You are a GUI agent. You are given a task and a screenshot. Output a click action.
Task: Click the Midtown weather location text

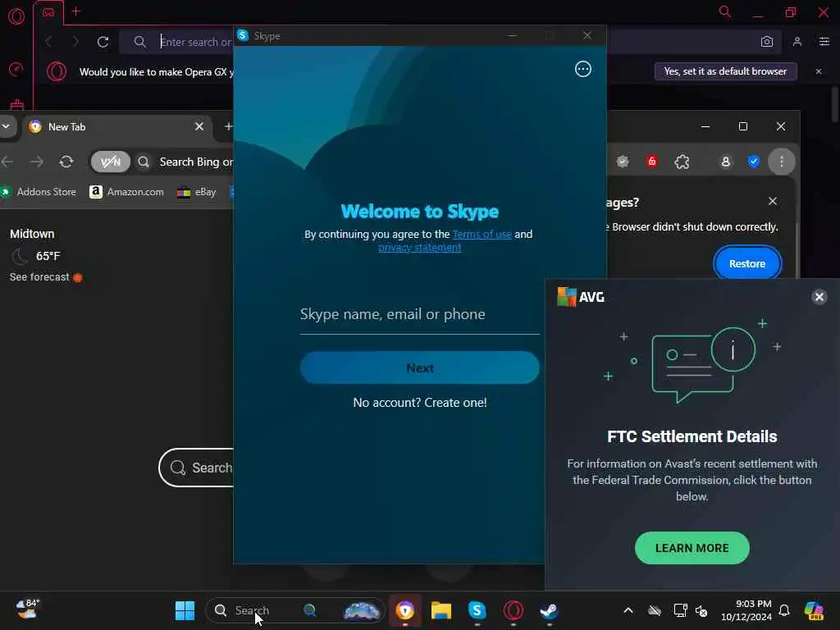point(32,234)
